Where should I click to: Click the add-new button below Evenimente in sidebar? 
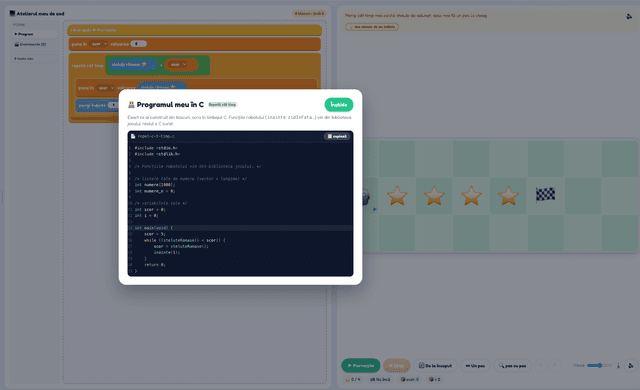[x=34, y=58]
